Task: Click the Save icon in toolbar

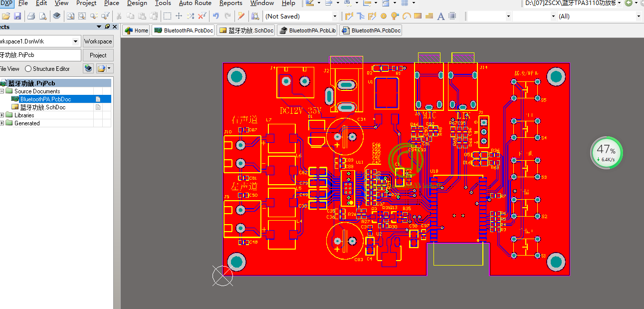Action: click(17, 16)
